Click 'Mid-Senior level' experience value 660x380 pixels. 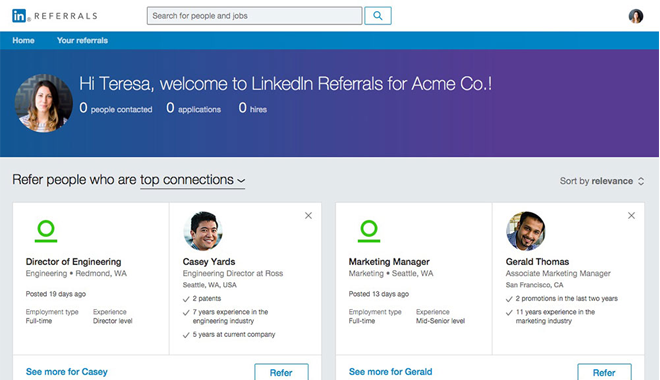point(440,321)
